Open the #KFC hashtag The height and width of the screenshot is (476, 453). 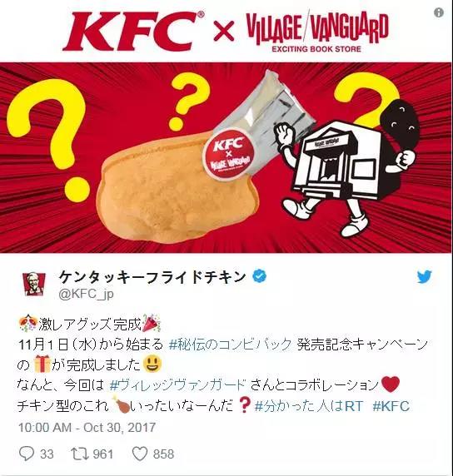coord(391,406)
